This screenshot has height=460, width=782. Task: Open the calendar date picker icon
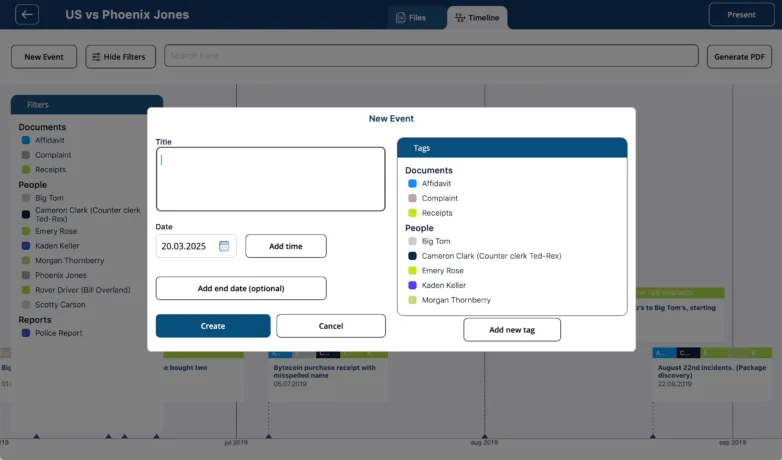pyautogui.click(x=224, y=246)
